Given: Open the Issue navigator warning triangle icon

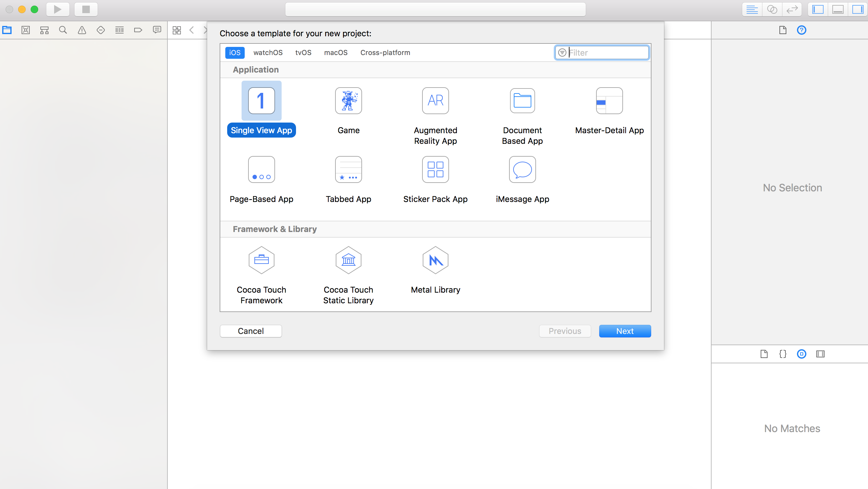Looking at the screenshot, I should click(x=82, y=30).
